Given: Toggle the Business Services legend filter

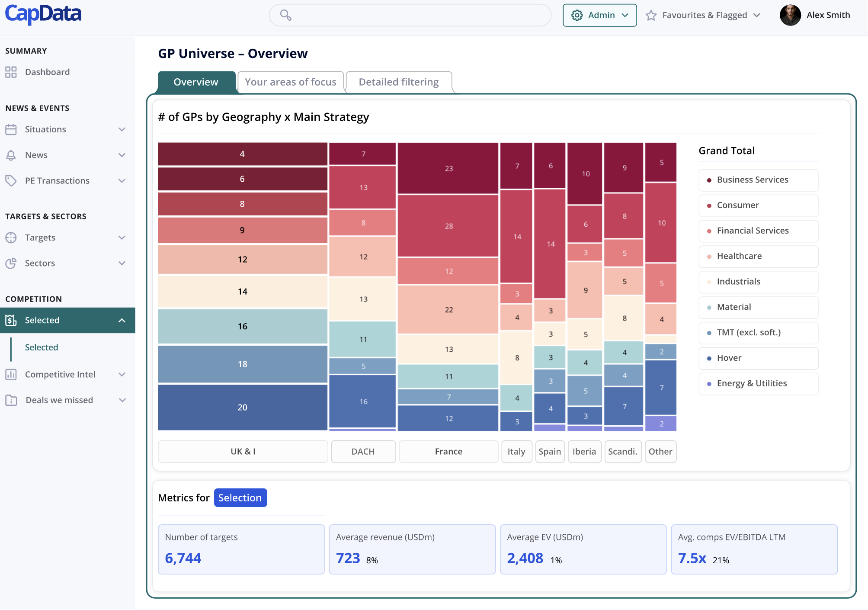Looking at the screenshot, I should click(758, 180).
